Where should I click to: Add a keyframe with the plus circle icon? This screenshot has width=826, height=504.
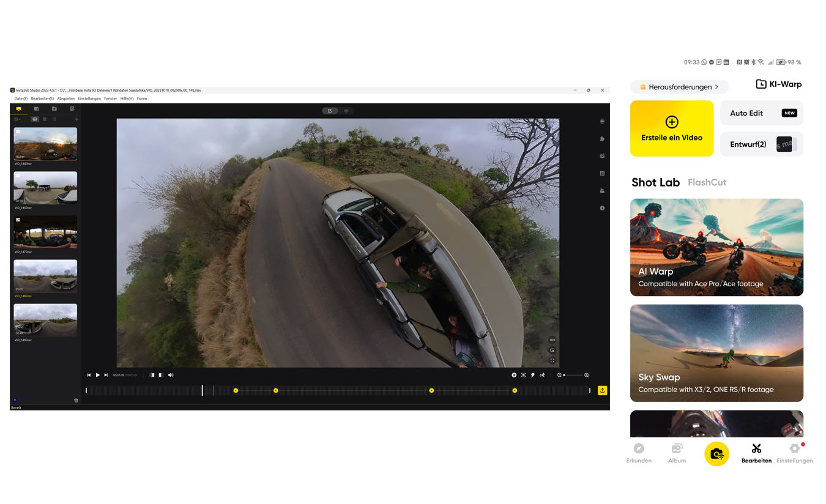coord(514,375)
